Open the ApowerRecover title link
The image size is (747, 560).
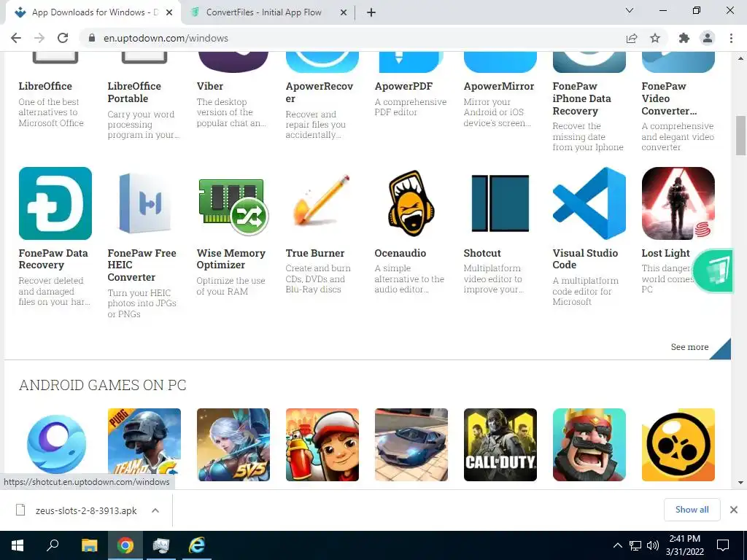coord(320,93)
